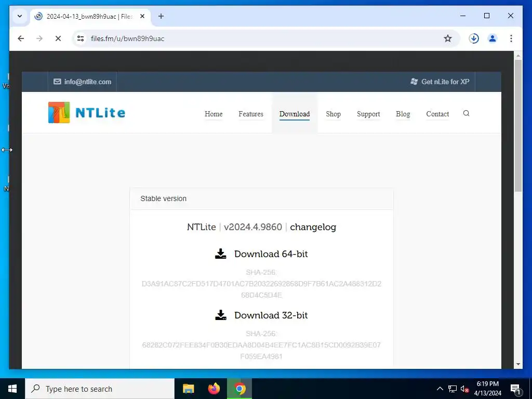Click the 64-bit SHA-256 hash text
Screen dimensions: 532x399
[x=261, y=289]
